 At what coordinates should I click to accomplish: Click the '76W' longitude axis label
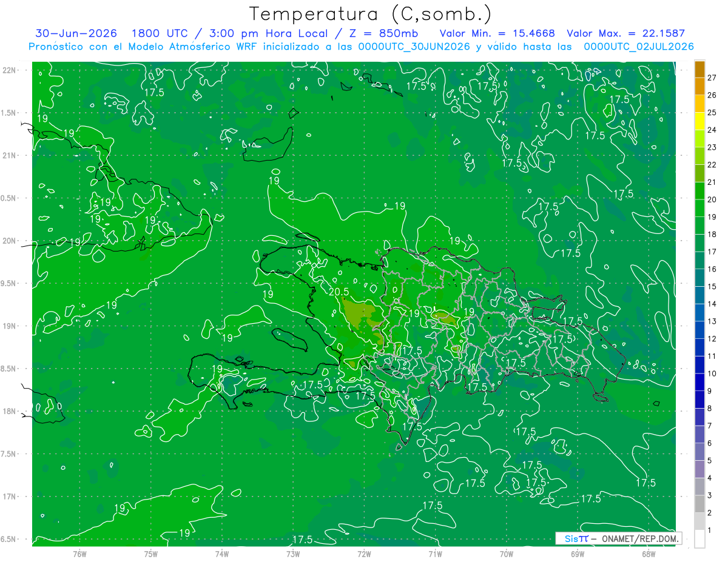pyautogui.click(x=79, y=554)
